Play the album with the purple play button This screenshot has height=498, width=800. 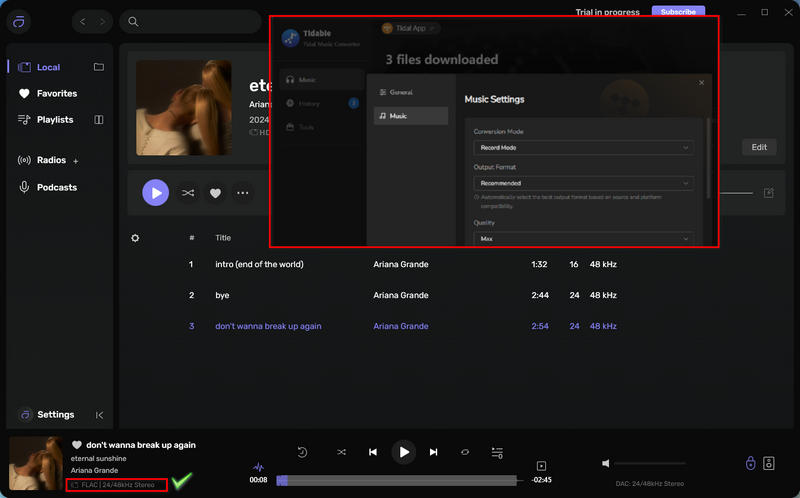pos(156,193)
